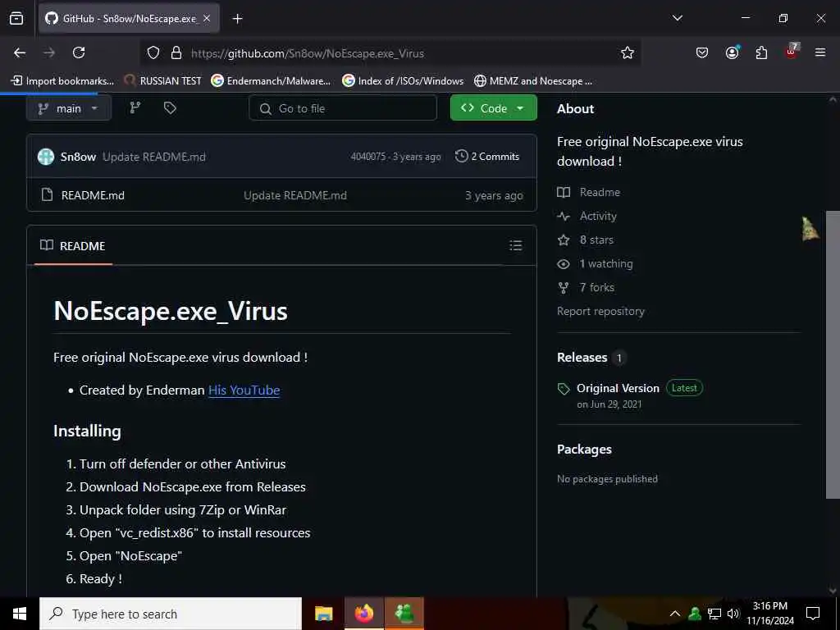Open a new browser tab
The image size is (840, 630).
pyautogui.click(x=237, y=19)
